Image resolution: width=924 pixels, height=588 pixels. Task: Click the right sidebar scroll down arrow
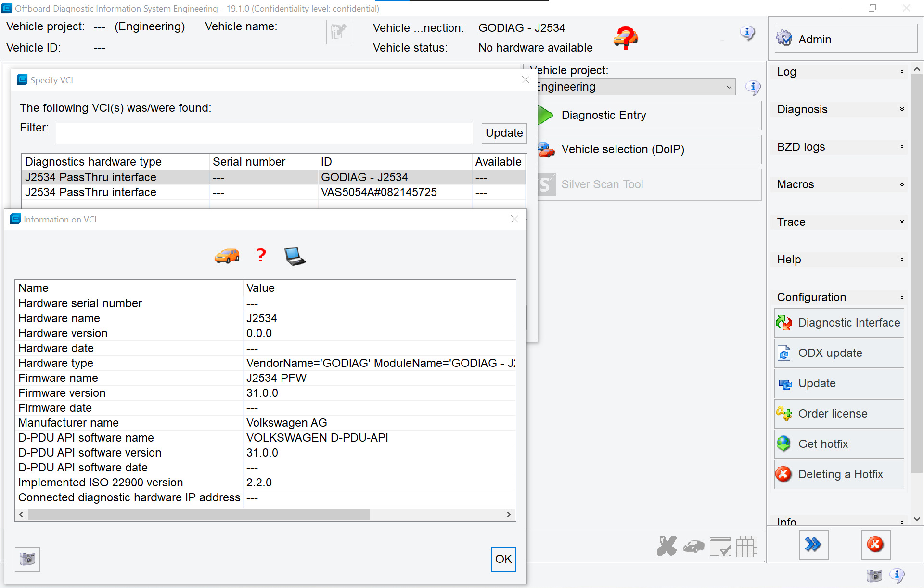point(917,519)
